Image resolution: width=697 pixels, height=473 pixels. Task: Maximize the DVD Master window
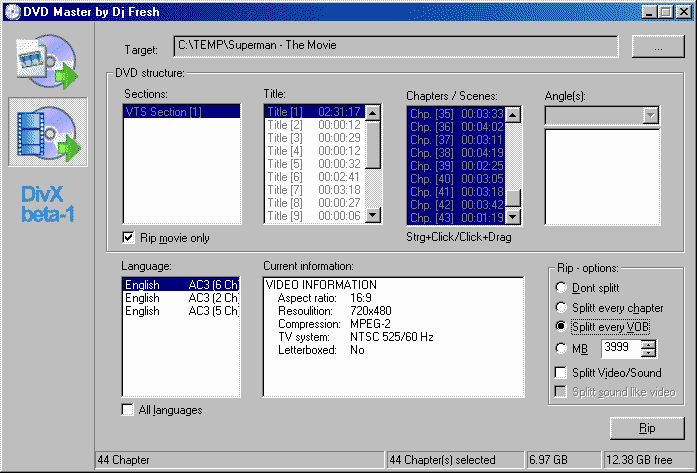665,12
